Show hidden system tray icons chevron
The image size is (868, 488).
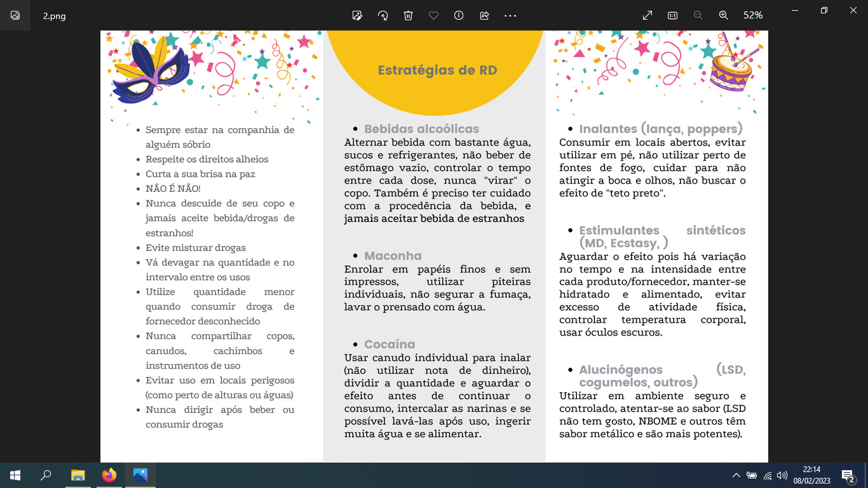pos(736,475)
